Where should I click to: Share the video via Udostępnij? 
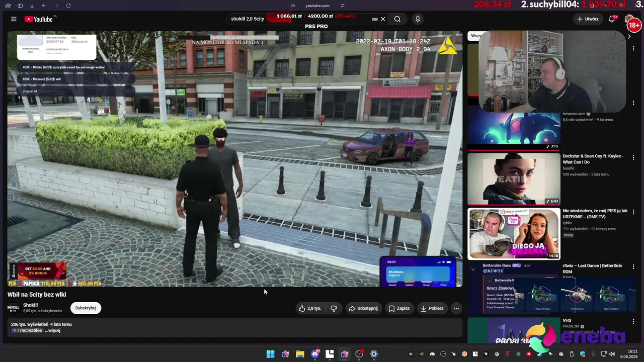click(363, 308)
